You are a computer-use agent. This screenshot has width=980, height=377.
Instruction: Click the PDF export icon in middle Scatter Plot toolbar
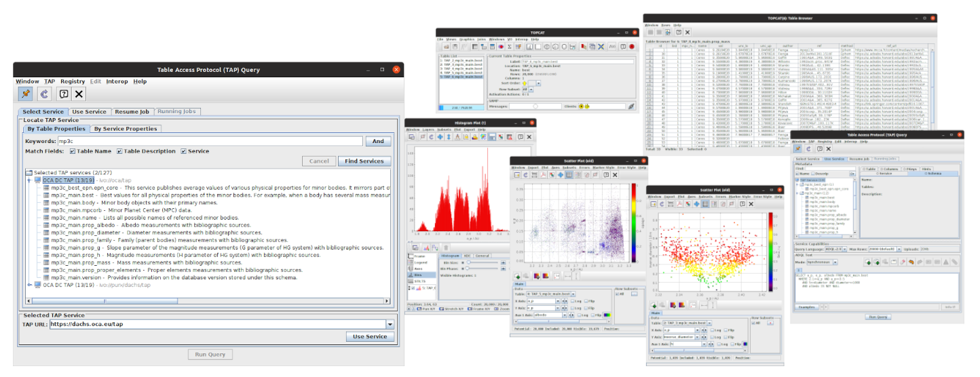click(x=544, y=175)
